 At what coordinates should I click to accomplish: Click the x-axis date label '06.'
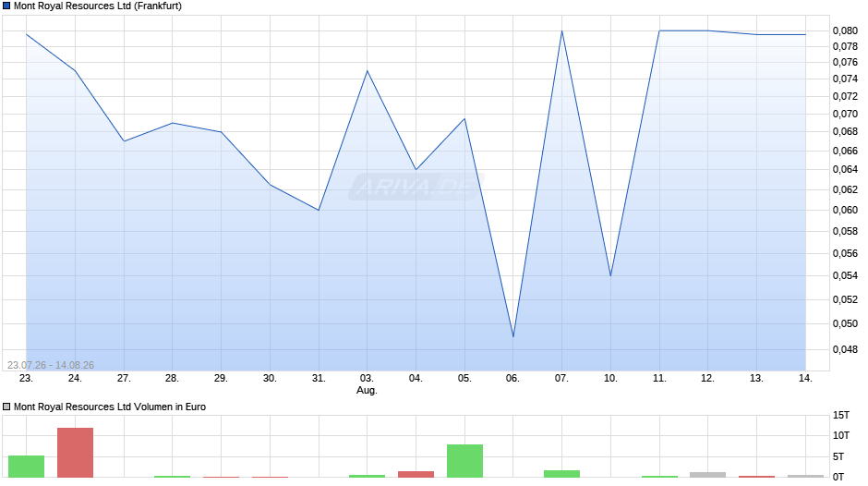pyautogui.click(x=513, y=379)
